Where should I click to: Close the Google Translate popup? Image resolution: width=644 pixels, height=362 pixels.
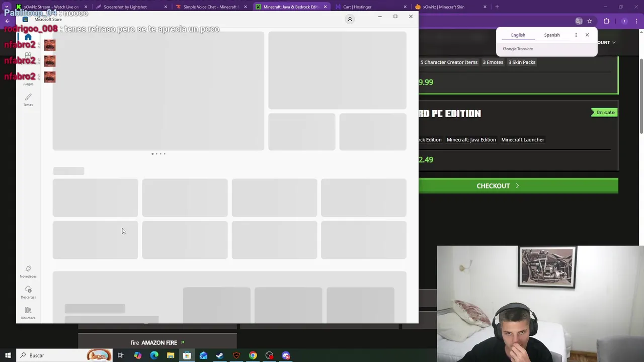[x=587, y=35]
